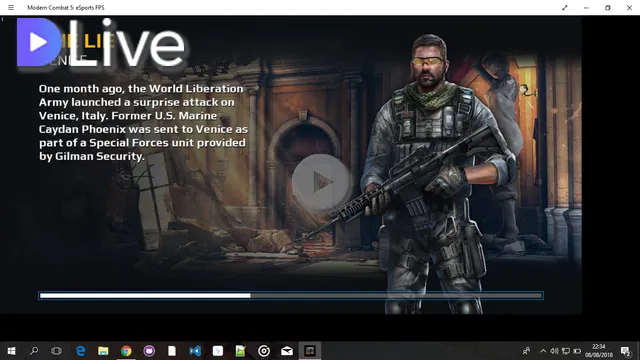The image size is (640, 360).
Task: Open File Explorer from taskbar
Action: coord(103,351)
